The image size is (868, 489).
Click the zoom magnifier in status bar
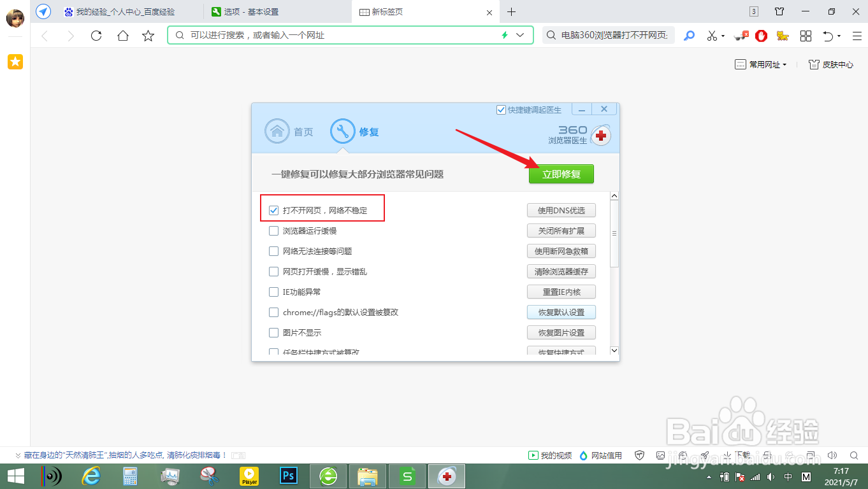click(x=854, y=455)
